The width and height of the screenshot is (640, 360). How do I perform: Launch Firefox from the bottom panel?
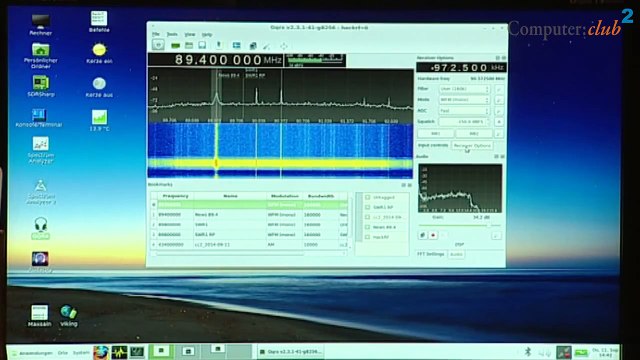101,352
